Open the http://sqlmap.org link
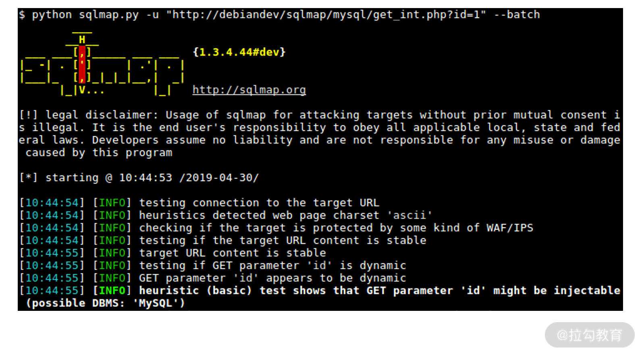The height and width of the screenshot is (356, 644). point(249,90)
